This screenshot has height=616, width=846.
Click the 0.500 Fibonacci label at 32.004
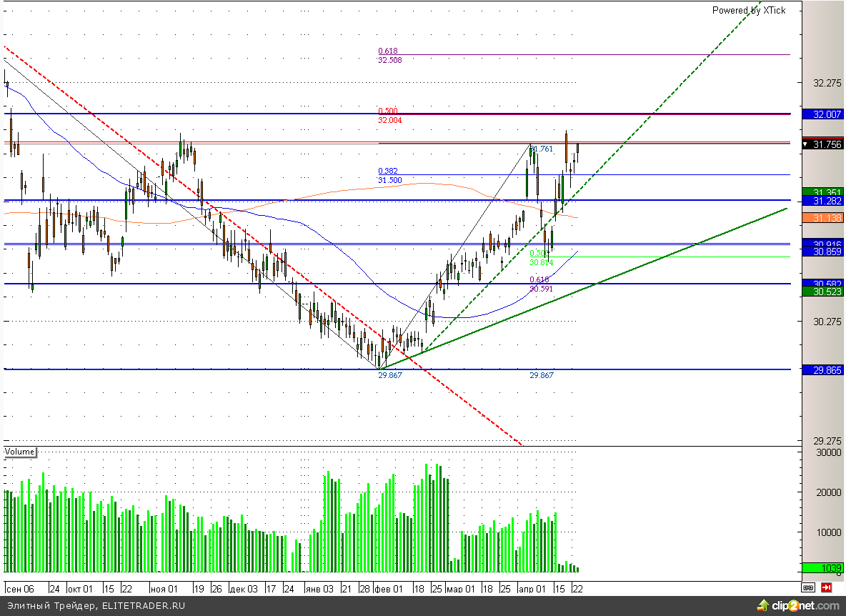[388, 111]
